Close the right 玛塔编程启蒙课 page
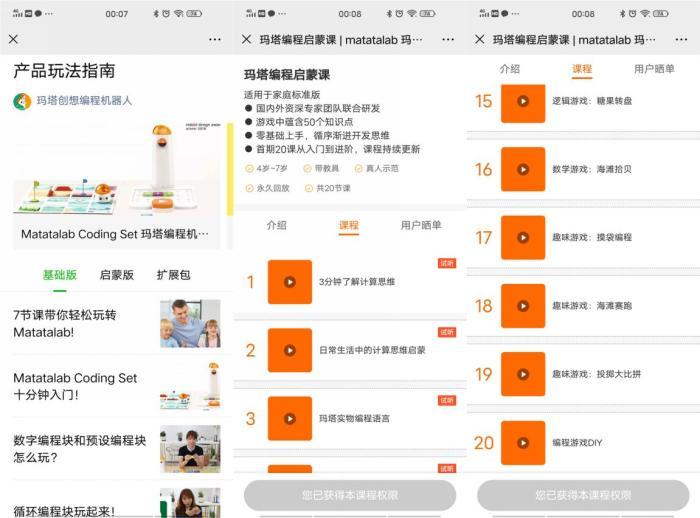Image resolution: width=700 pixels, height=518 pixels. tap(480, 39)
